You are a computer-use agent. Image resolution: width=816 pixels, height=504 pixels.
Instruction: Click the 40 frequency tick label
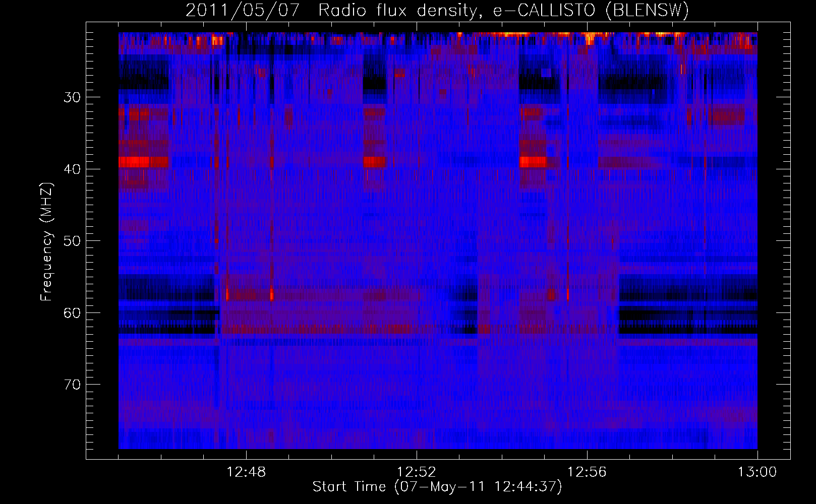[72, 169]
